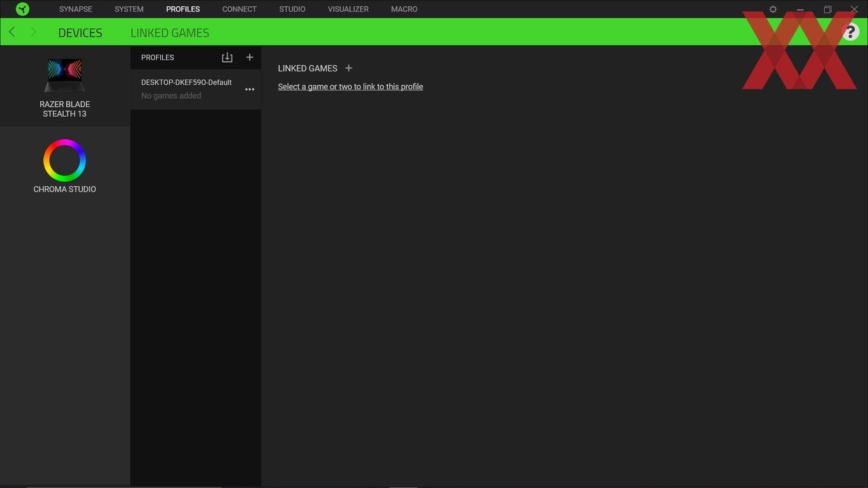Maximize the Razer Synapse window
Screen dimensions: 868x488
828,10
